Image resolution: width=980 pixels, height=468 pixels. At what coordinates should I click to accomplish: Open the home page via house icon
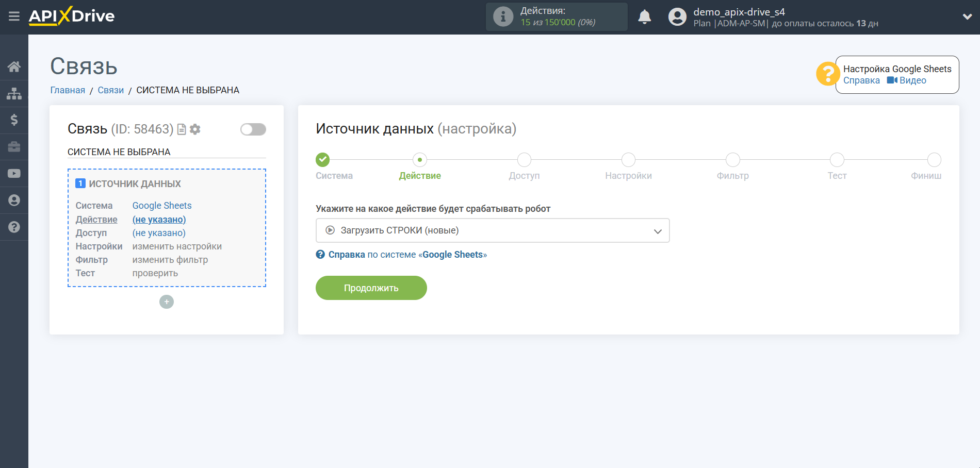14,66
